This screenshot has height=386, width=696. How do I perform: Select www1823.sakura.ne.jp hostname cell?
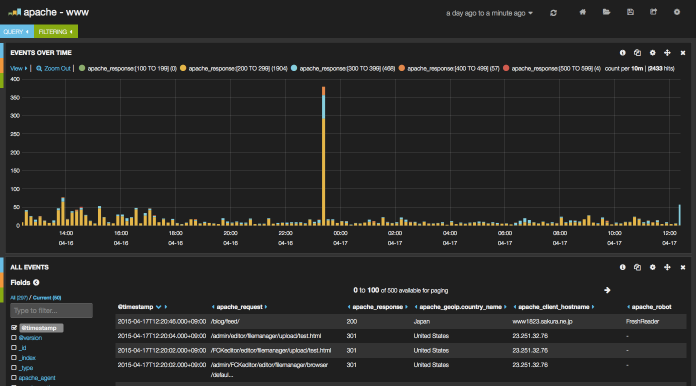point(542,321)
